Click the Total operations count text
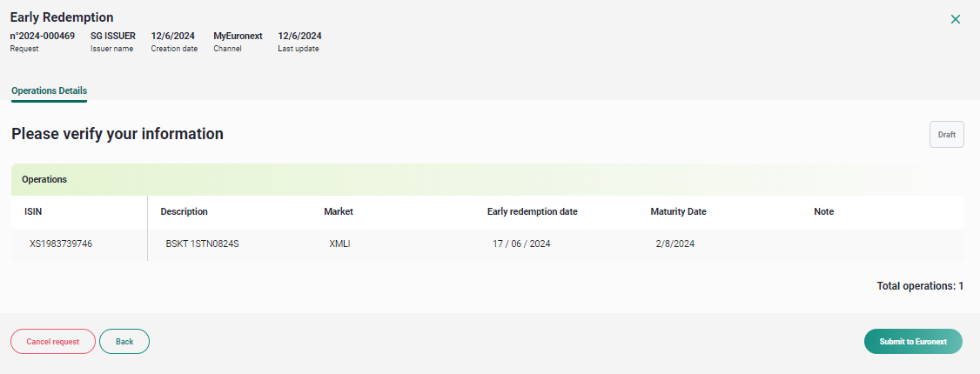Viewport: 980px width, 374px height. click(x=920, y=286)
